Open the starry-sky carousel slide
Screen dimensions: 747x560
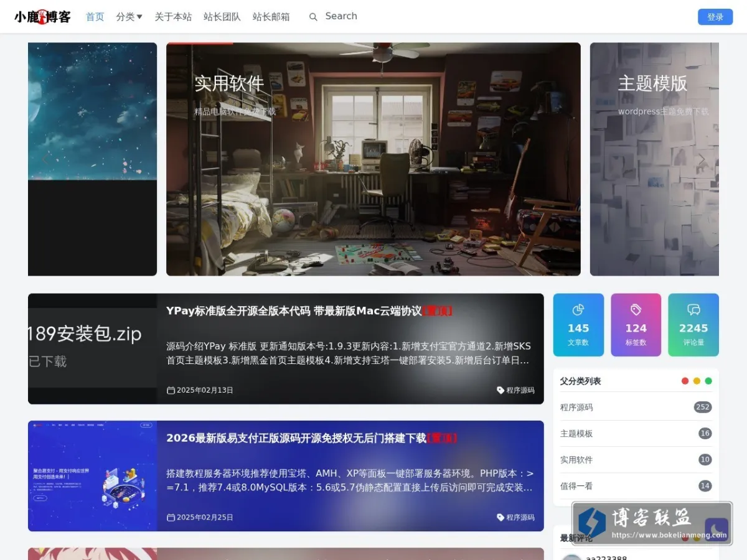[92, 159]
